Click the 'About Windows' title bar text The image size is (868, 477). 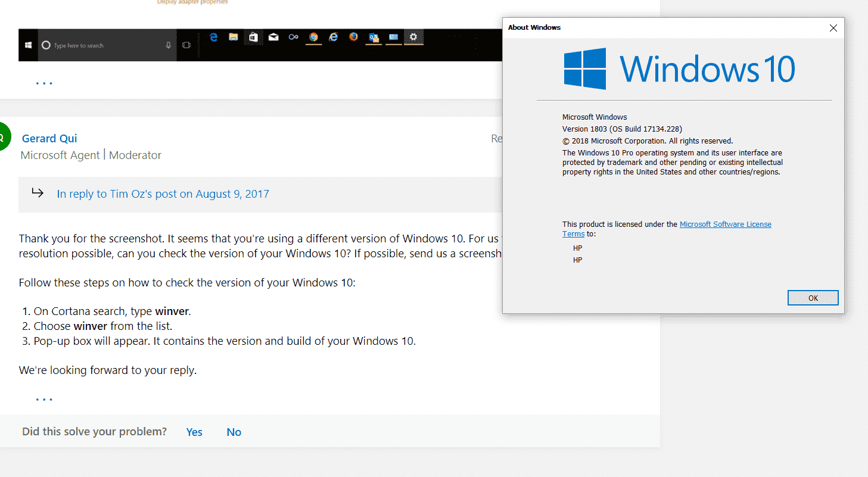(534, 27)
